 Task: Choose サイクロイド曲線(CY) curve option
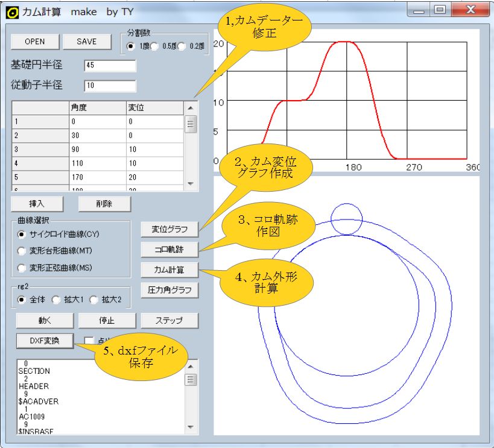tap(23, 234)
